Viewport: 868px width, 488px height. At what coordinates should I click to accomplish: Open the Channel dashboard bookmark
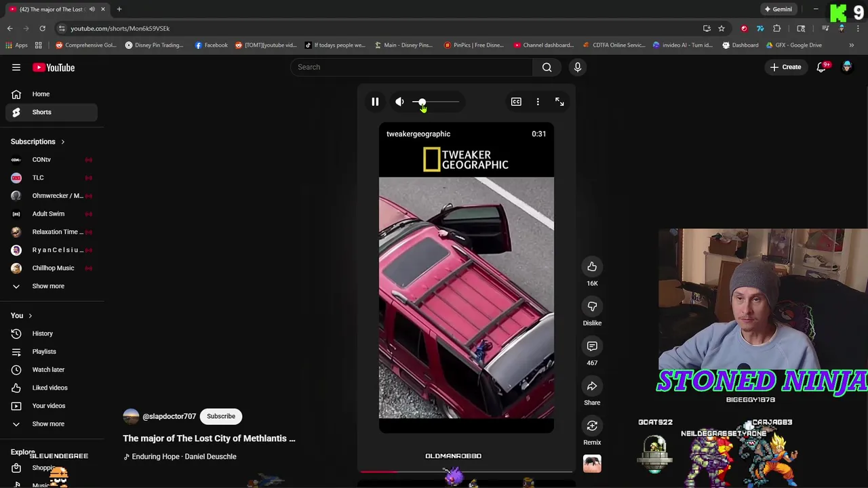(x=543, y=45)
